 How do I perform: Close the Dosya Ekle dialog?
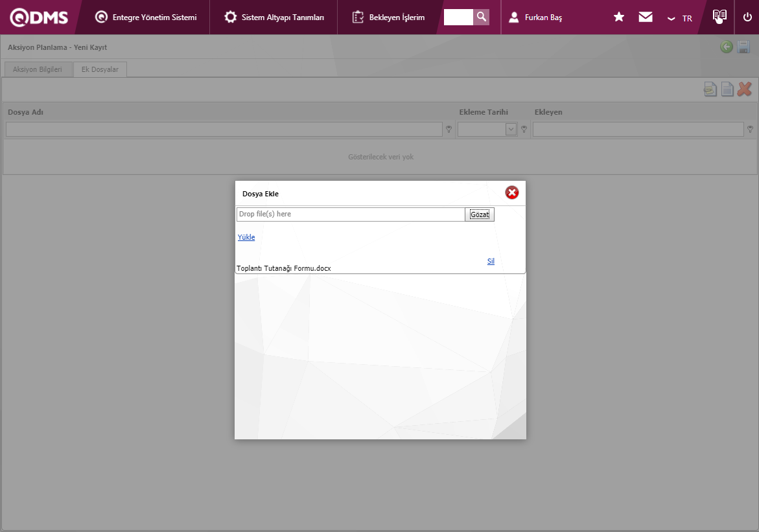pyautogui.click(x=512, y=192)
